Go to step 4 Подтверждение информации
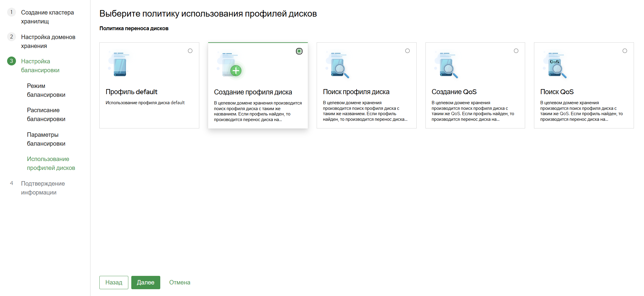The height and width of the screenshot is (296, 644). (43, 188)
